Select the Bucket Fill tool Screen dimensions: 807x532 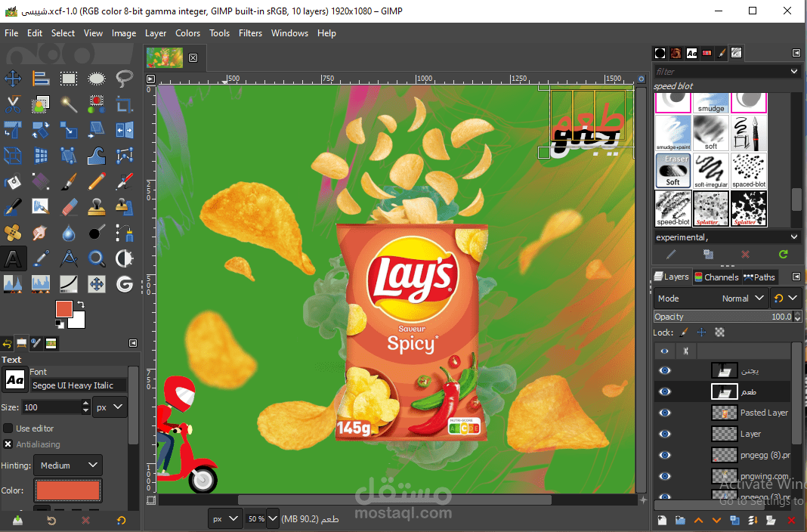tap(13, 181)
